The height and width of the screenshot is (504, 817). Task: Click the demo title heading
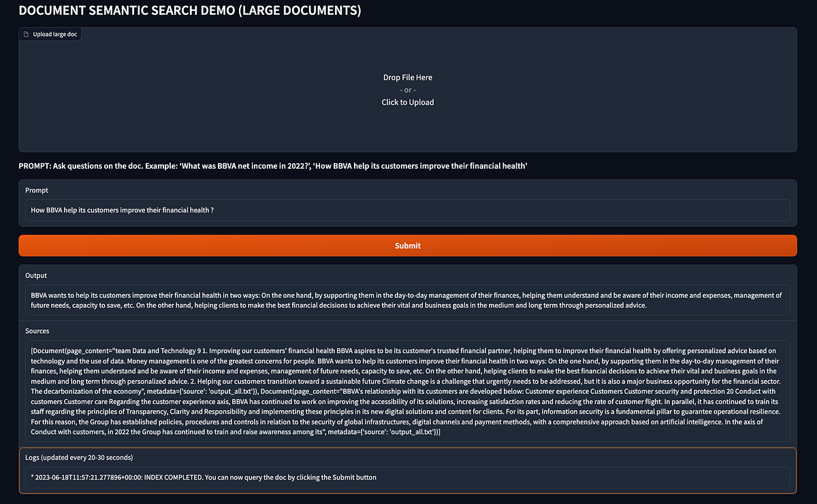tap(191, 10)
